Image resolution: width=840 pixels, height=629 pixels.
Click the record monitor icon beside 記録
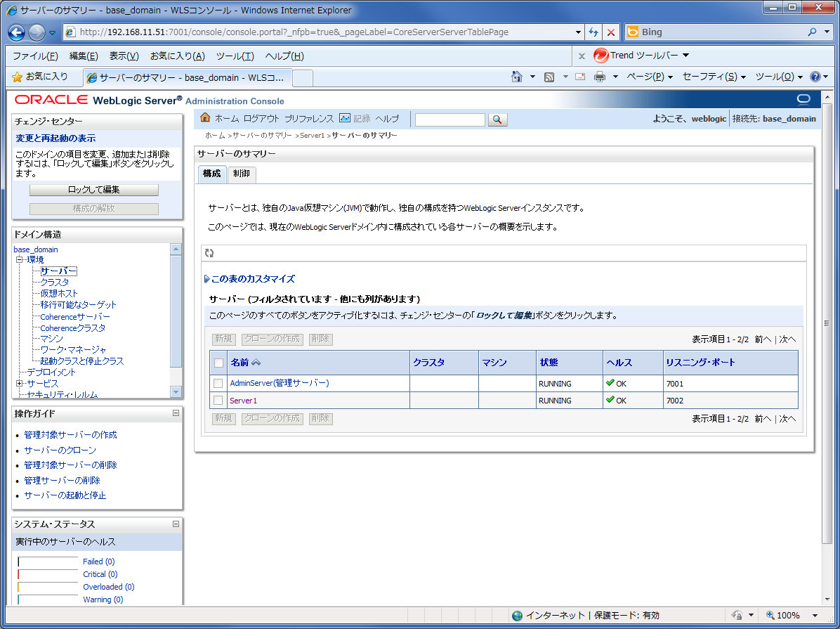[345, 118]
